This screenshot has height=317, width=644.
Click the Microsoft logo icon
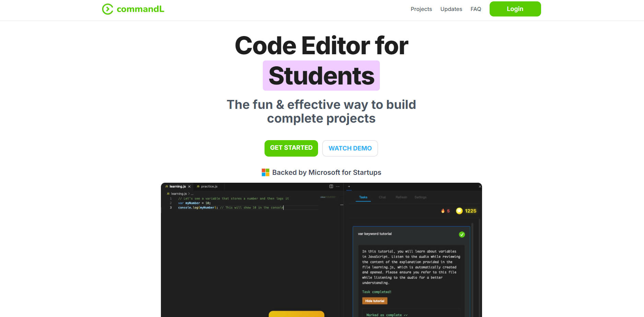(265, 172)
